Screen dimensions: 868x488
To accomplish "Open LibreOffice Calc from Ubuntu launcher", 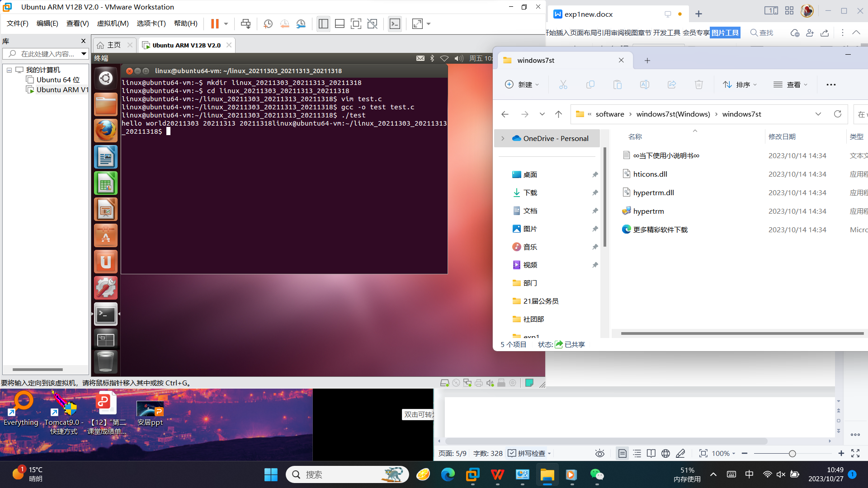I will point(106,183).
